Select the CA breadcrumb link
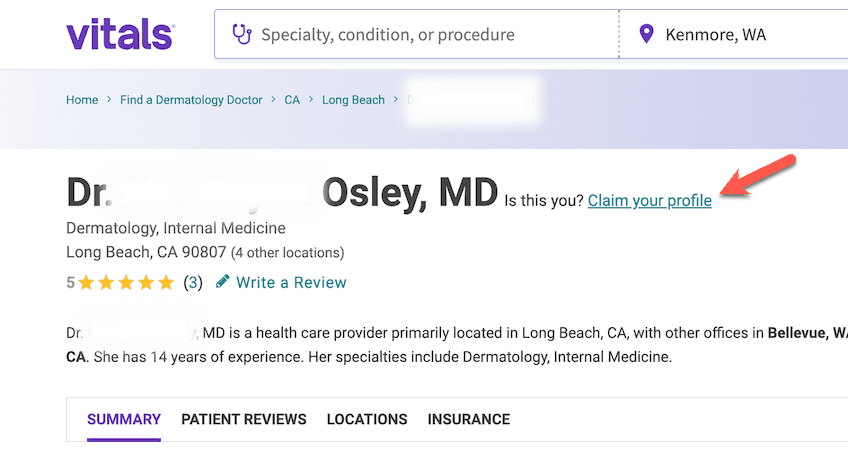848x469 pixels. 292,100
